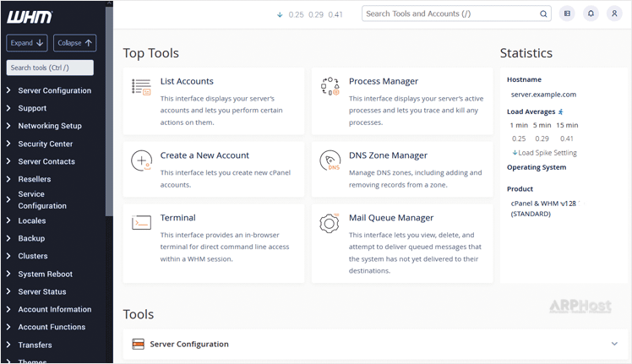Click the List Accounts icon
The height and width of the screenshot is (364, 632).
point(141,86)
